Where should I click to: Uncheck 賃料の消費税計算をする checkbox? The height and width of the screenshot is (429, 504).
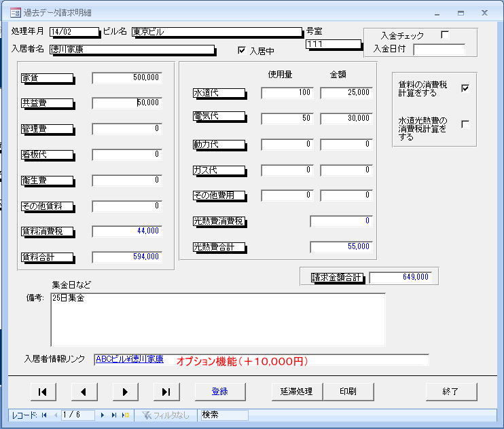pos(465,88)
